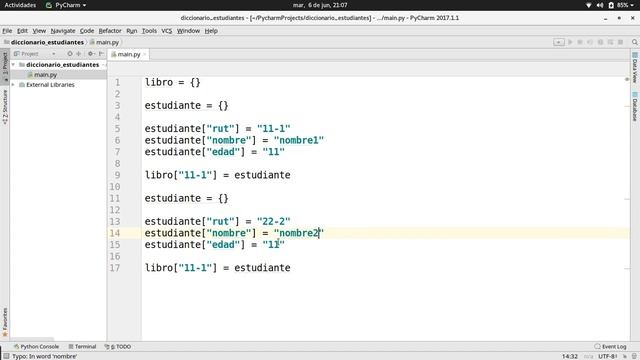Open the Code menu
Viewport: 640px width, 360px height.
pyautogui.click(x=87, y=31)
